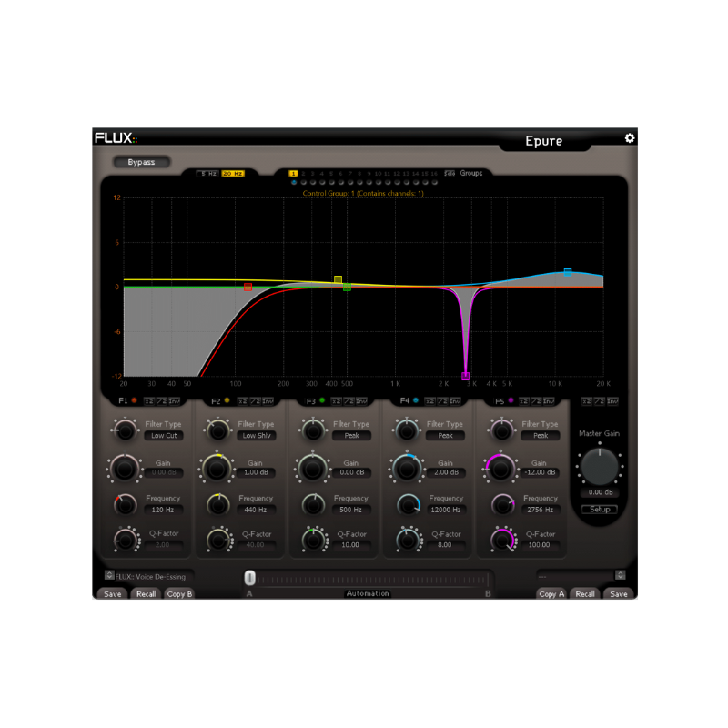This screenshot has width=728, height=728.
Task: Click master Inv button above Master Gain
Action: pyautogui.click(x=612, y=401)
